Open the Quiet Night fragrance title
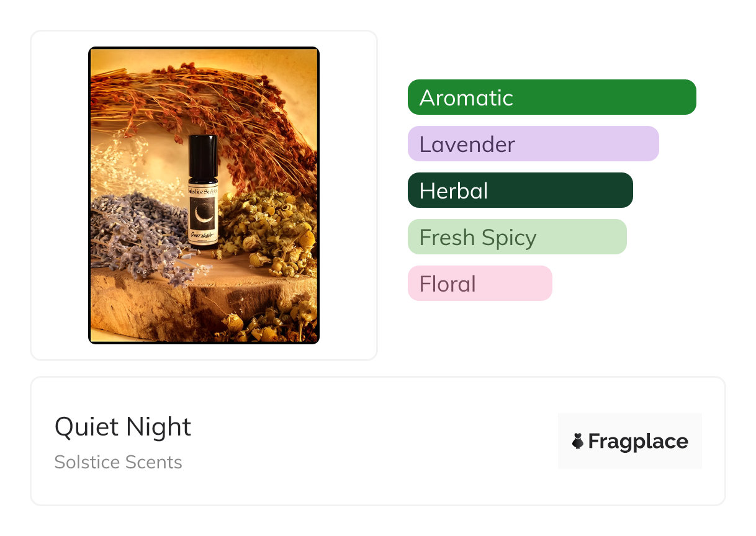 pos(123,427)
